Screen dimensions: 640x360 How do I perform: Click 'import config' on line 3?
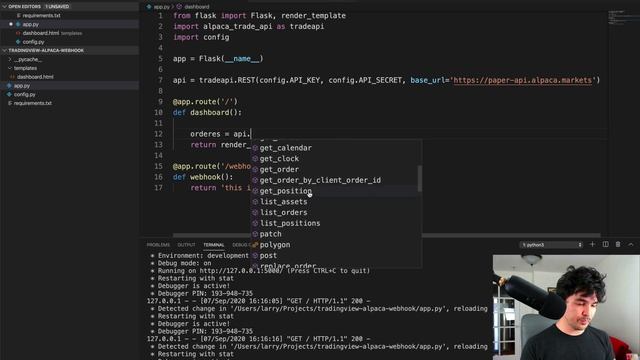201,37
